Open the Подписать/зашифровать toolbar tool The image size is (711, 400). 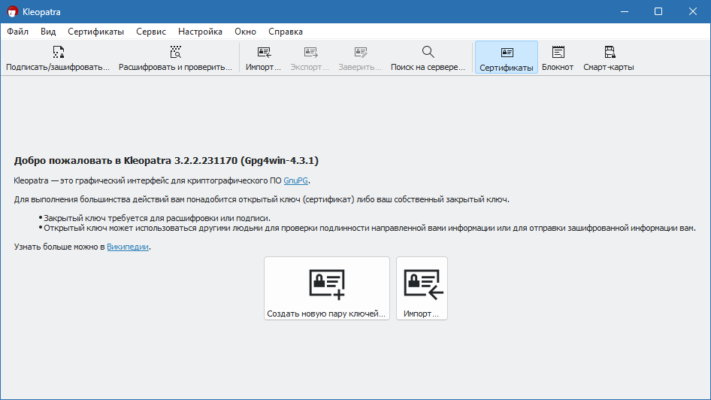click(x=58, y=58)
